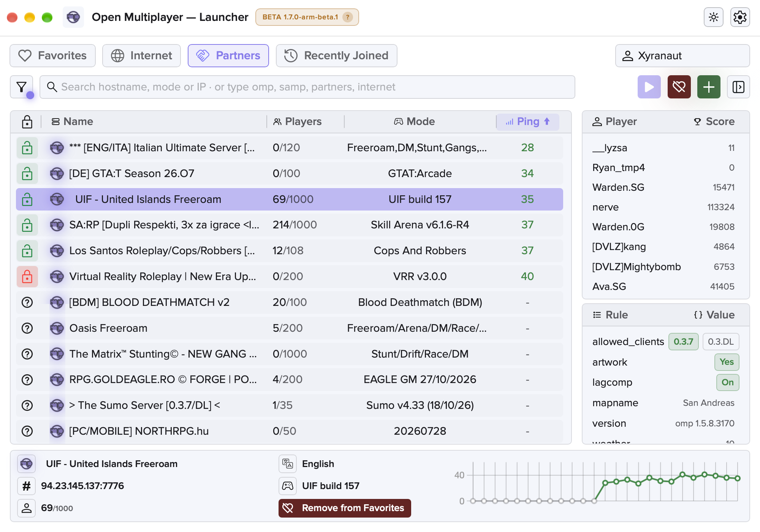The width and height of the screenshot is (760, 532).
Task: Click the open.mp logo beside [DE] GTA:T Season
Action: 57,174
